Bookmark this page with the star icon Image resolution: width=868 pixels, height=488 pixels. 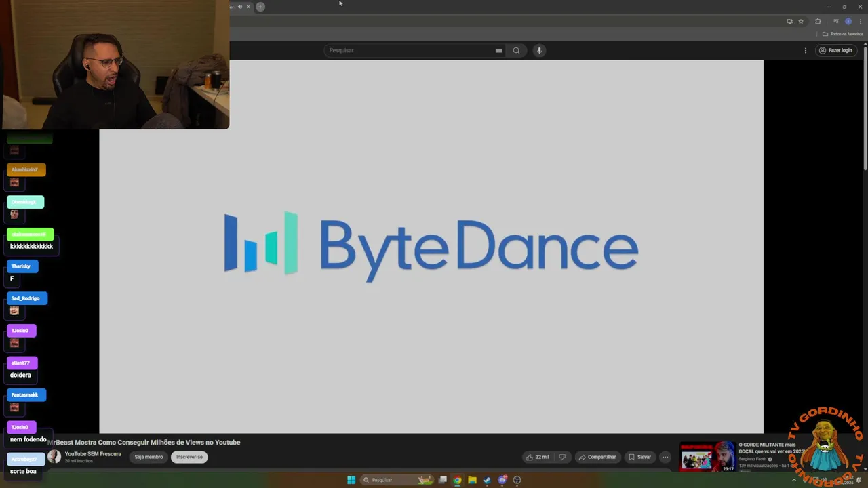[801, 21]
